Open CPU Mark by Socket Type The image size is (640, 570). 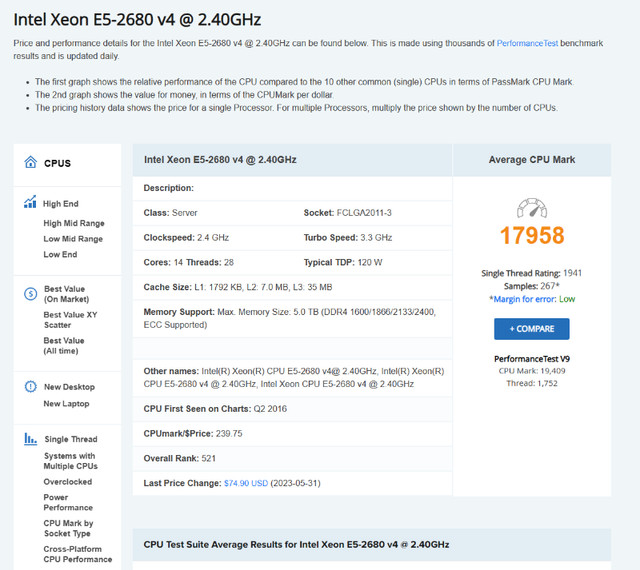69,528
